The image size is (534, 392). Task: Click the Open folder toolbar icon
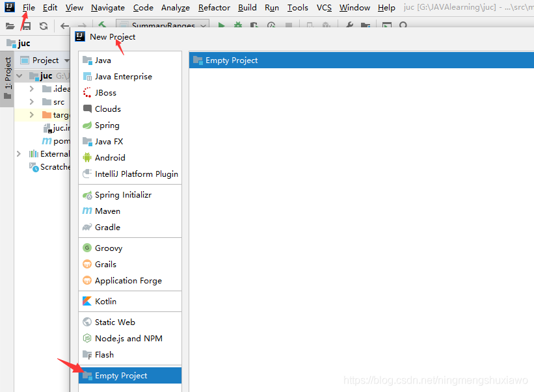tap(10, 26)
